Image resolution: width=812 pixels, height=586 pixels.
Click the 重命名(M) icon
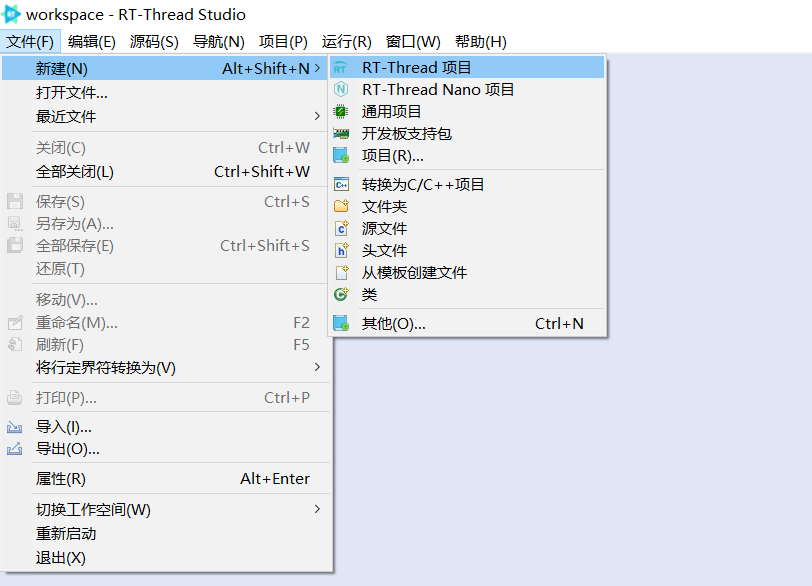[14, 323]
